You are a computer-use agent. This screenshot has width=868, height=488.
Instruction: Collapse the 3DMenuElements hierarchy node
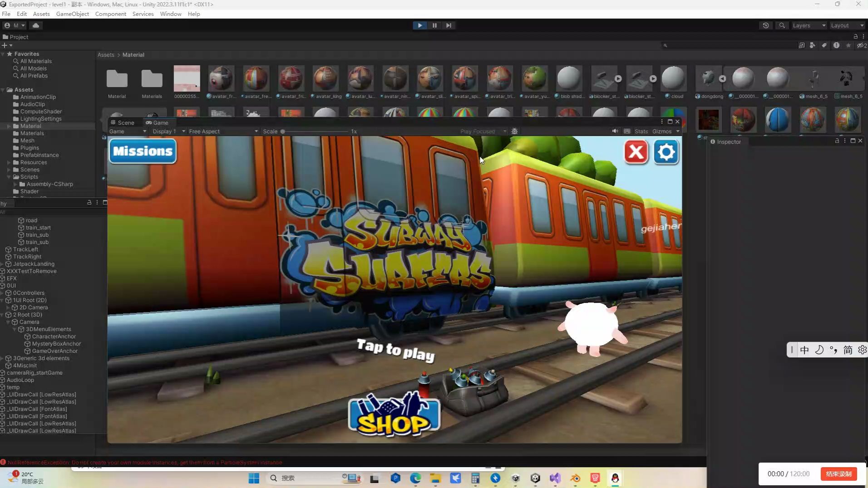click(x=14, y=329)
